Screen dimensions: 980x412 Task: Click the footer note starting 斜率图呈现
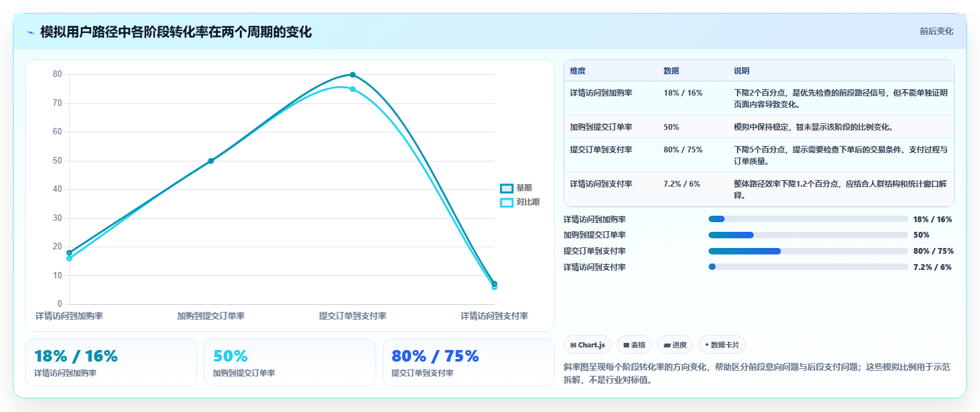coord(757,373)
